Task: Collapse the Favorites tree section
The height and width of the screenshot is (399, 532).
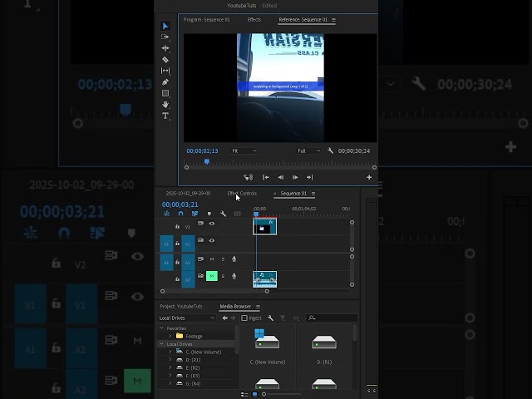Action: coord(162,328)
